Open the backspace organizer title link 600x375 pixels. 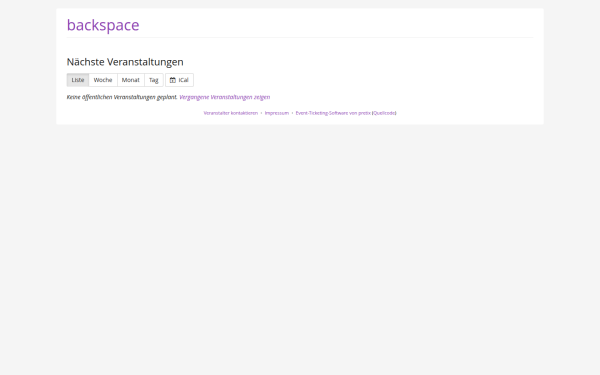(103, 25)
